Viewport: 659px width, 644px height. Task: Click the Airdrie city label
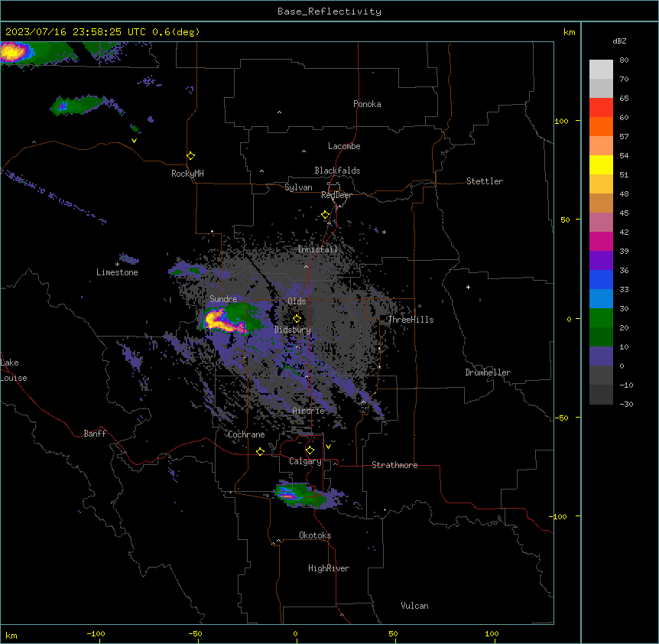click(309, 411)
